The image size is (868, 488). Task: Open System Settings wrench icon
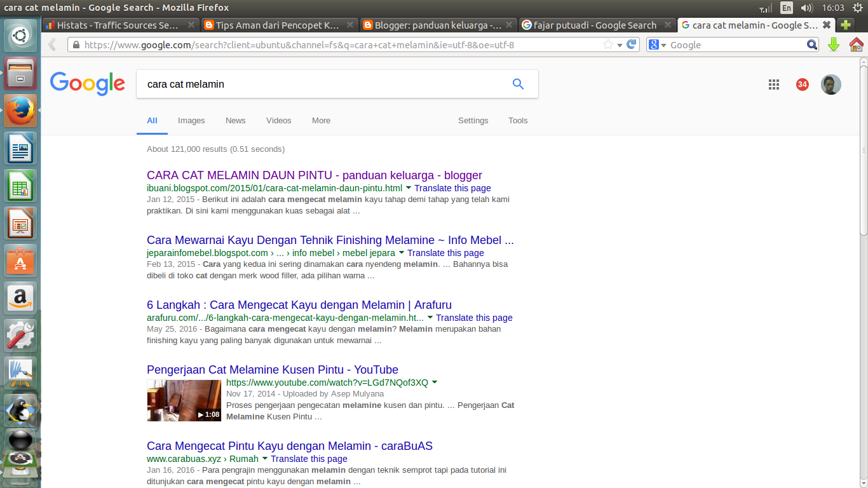[20, 335]
